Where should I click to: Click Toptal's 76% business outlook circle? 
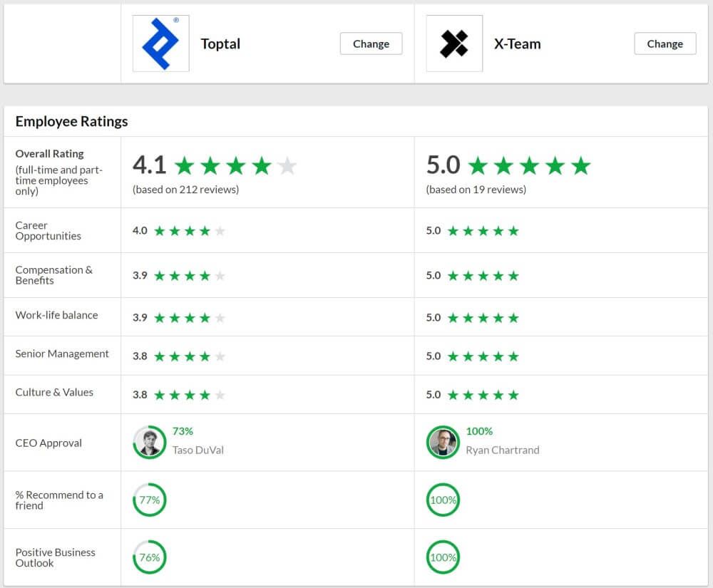coord(150,557)
